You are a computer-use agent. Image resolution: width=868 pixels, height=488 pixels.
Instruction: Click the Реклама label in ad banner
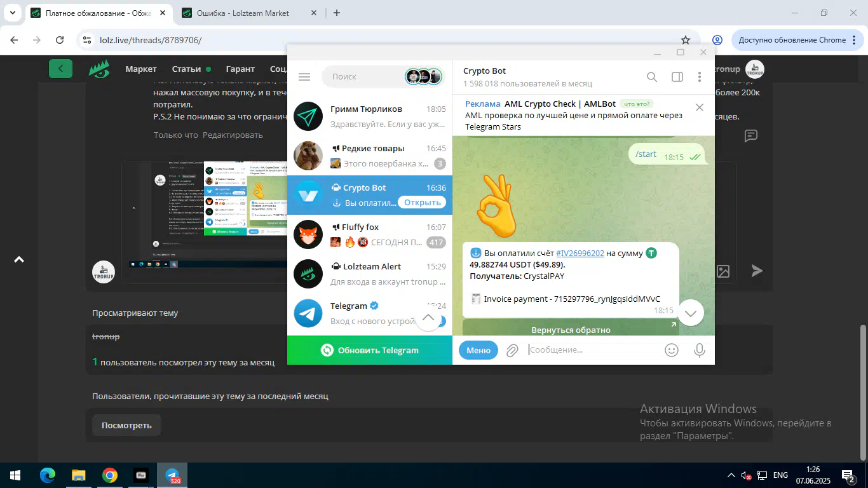483,104
